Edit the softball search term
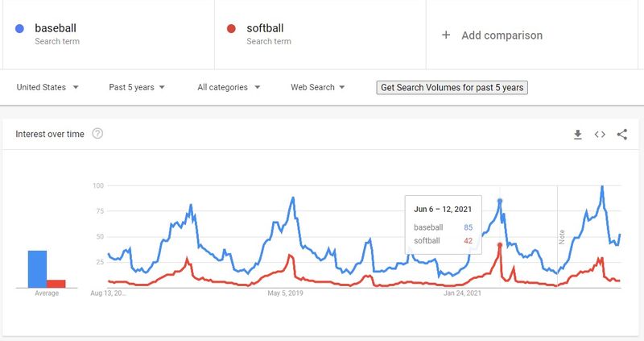Viewport: 644px width, 341px height. pos(265,28)
